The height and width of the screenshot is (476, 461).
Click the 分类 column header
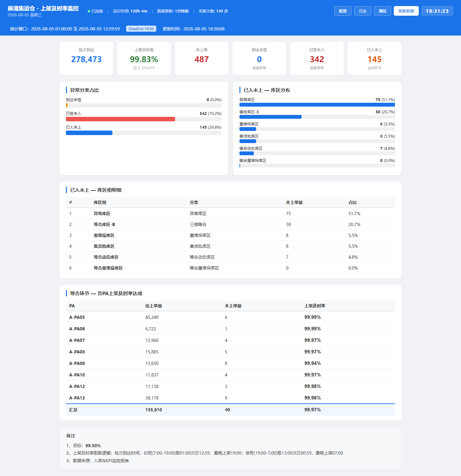(x=194, y=202)
